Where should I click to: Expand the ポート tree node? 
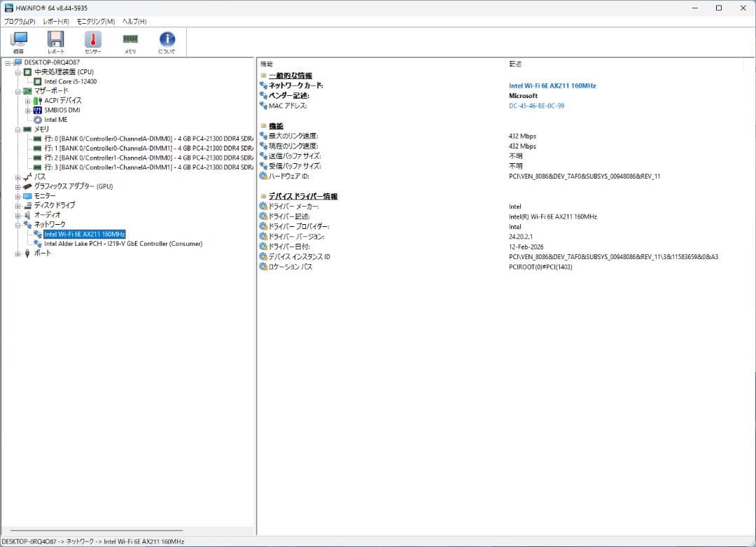pos(17,254)
